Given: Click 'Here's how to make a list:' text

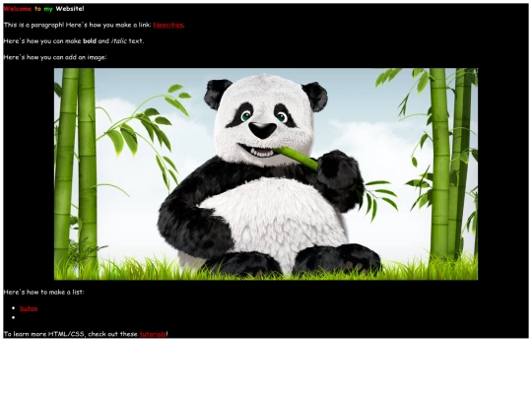Looking at the screenshot, I should coord(43,293).
